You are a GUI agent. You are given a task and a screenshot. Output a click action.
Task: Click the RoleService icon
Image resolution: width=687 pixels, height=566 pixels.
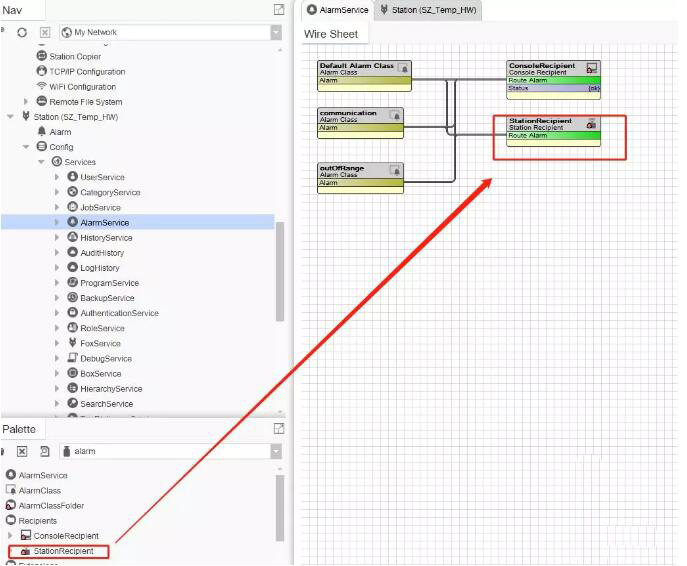pos(72,328)
